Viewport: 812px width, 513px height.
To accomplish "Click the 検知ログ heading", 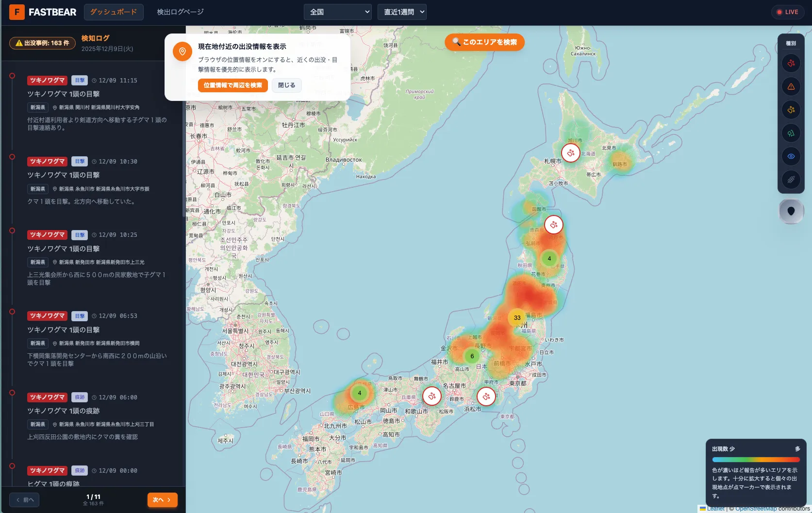I will (x=95, y=38).
